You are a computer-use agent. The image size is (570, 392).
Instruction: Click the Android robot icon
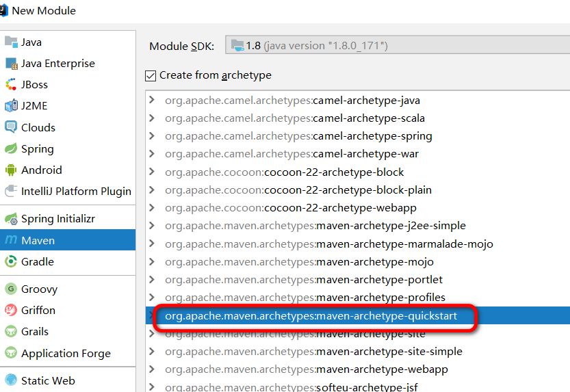pos(11,170)
